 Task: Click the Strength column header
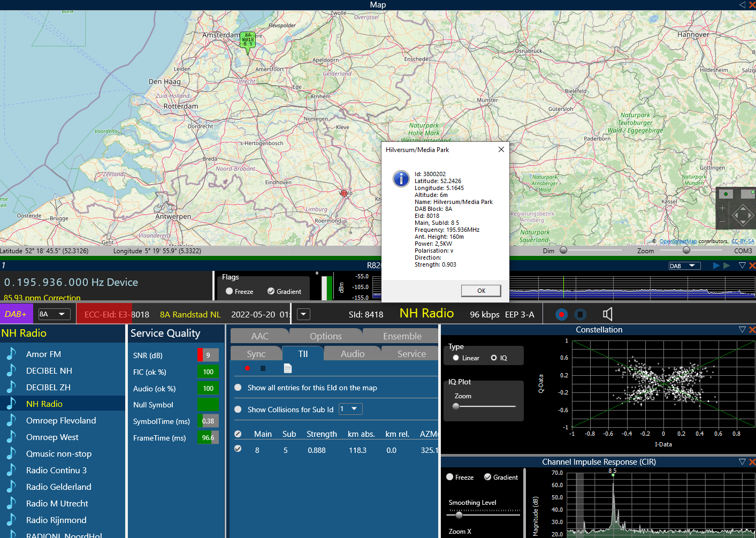click(x=322, y=434)
